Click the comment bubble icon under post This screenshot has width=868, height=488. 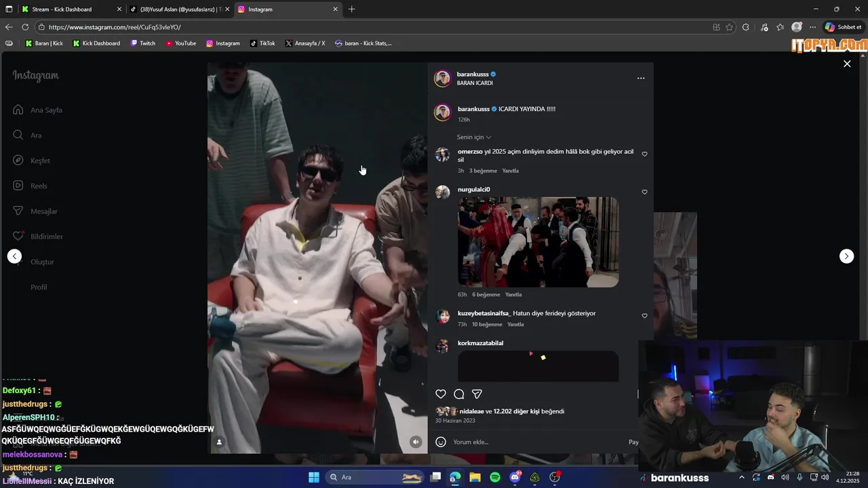pyautogui.click(x=459, y=394)
